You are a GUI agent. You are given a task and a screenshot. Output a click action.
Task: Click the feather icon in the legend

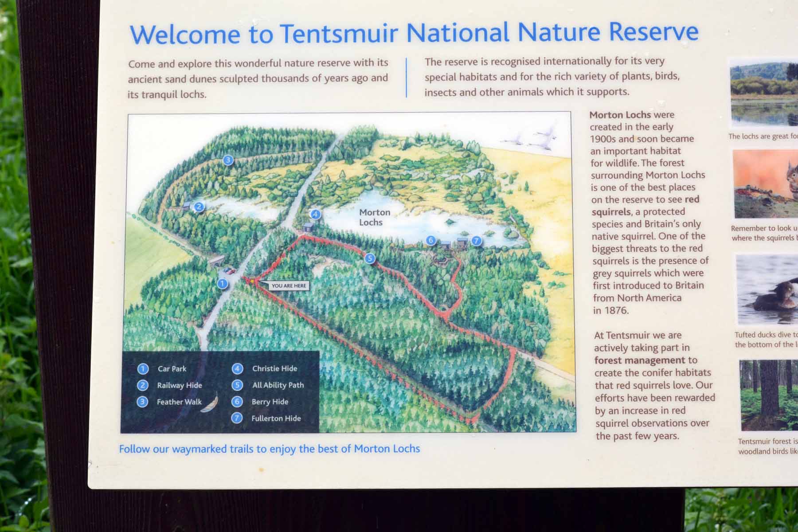point(209,403)
